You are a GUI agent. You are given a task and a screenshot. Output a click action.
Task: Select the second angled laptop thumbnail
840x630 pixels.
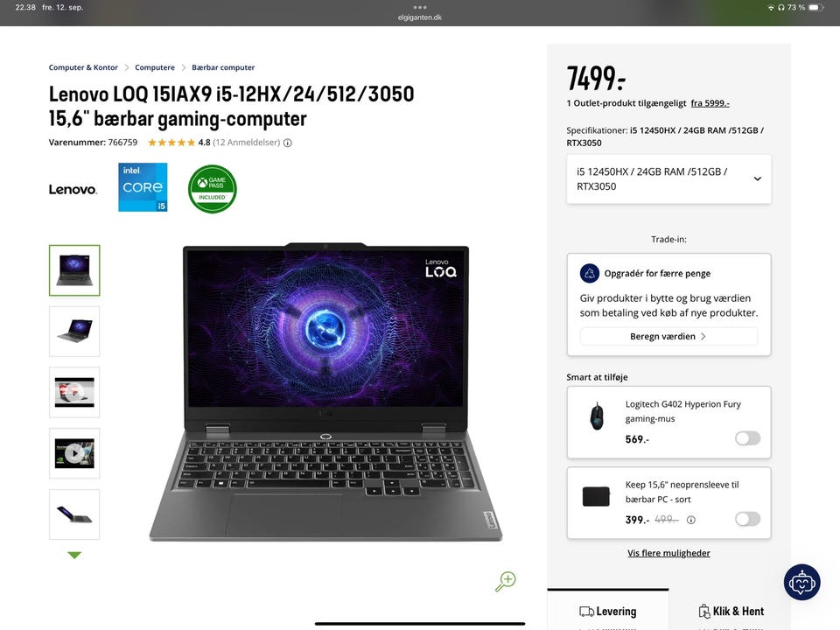click(74, 331)
